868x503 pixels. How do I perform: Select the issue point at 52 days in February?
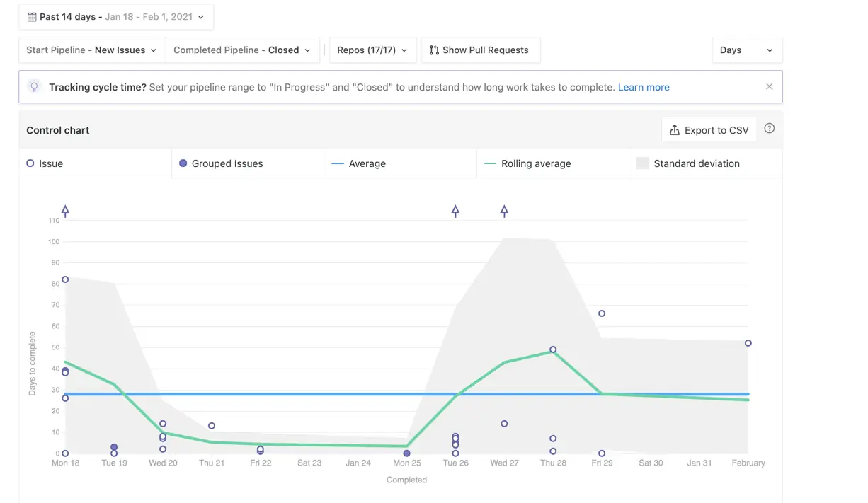pyautogui.click(x=748, y=343)
